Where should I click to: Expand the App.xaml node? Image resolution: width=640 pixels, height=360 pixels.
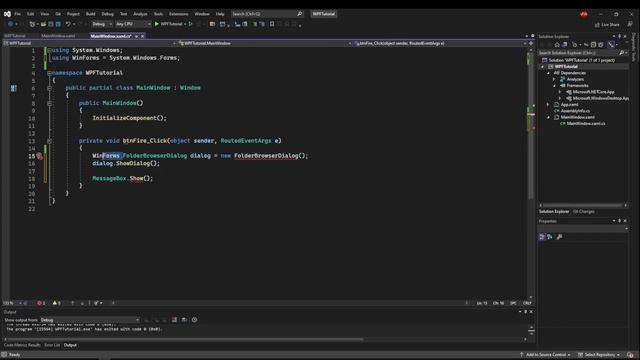[x=549, y=104]
